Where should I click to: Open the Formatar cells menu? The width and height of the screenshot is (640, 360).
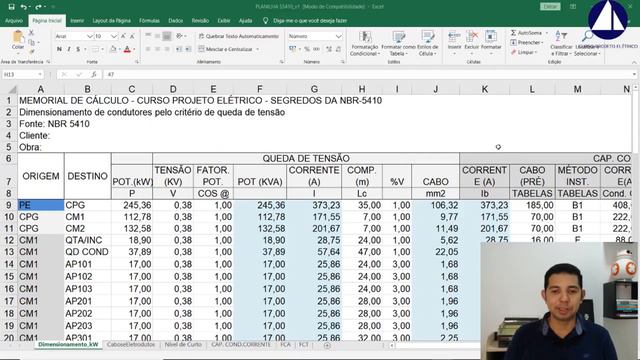coord(491,42)
